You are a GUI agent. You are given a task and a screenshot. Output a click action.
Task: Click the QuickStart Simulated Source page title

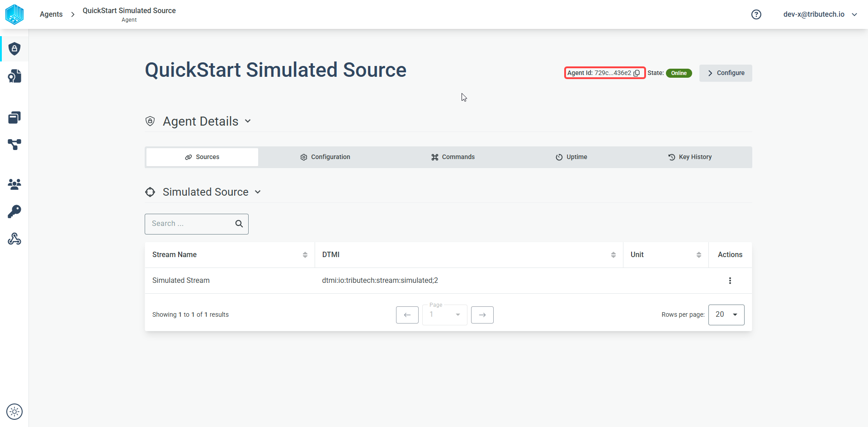click(276, 70)
